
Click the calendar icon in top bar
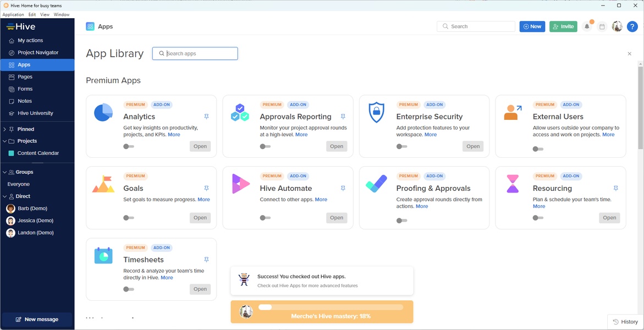602,26
